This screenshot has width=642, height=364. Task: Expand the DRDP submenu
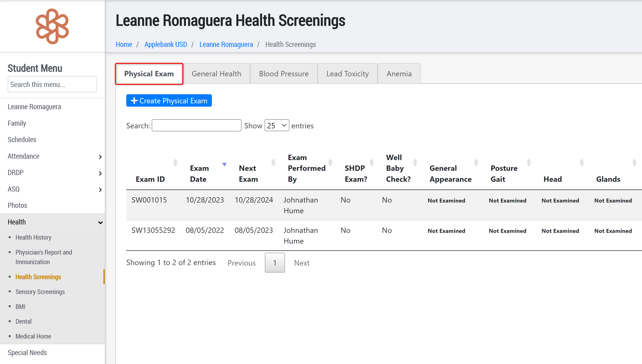tap(100, 173)
